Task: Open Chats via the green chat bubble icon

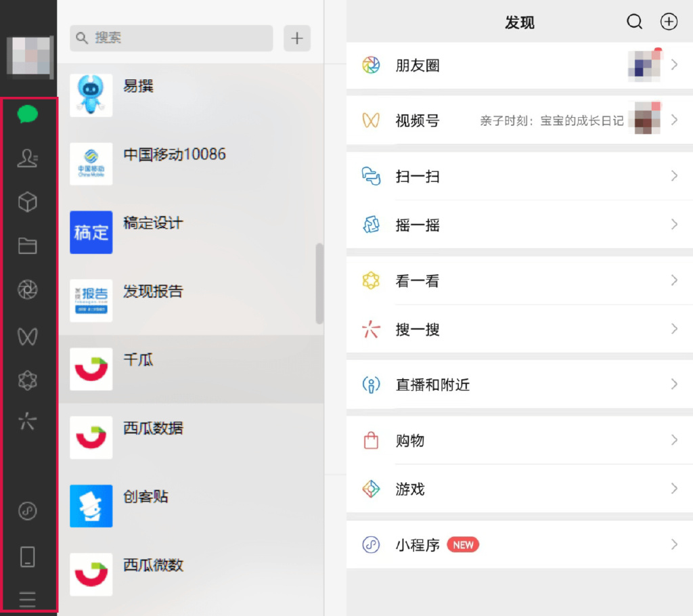Action: [27, 115]
